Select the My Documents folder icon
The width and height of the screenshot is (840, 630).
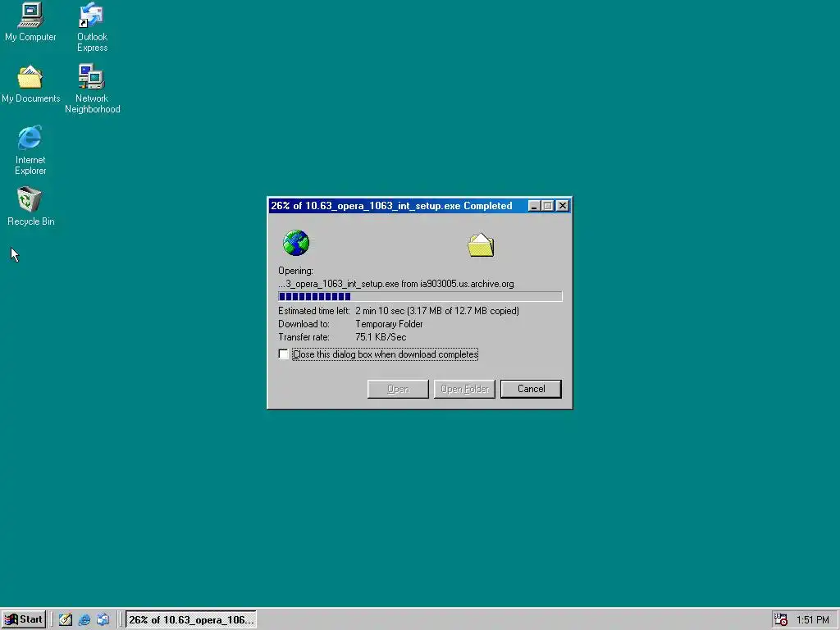pos(30,84)
